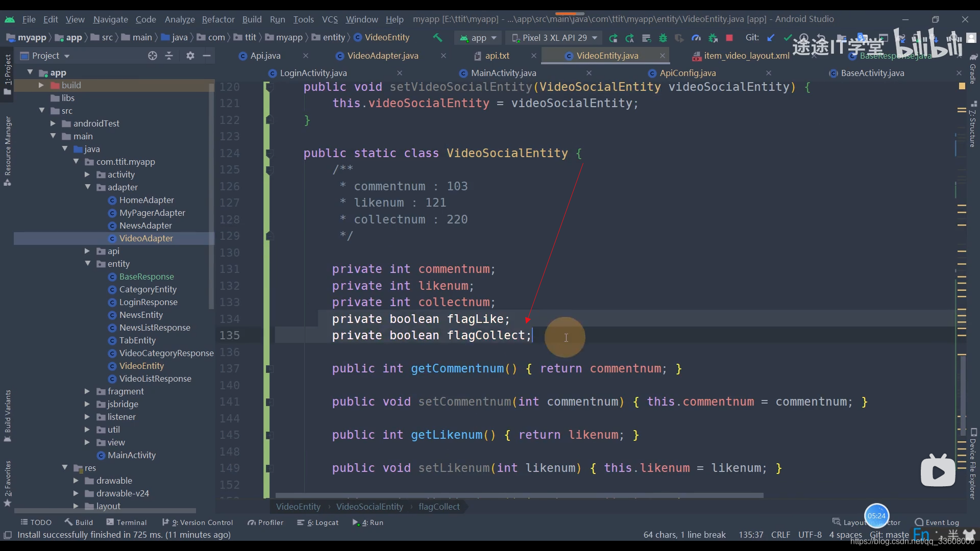This screenshot has height=551, width=980.
Task: Close the MainActivity.java editor tab
Action: pyautogui.click(x=589, y=73)
